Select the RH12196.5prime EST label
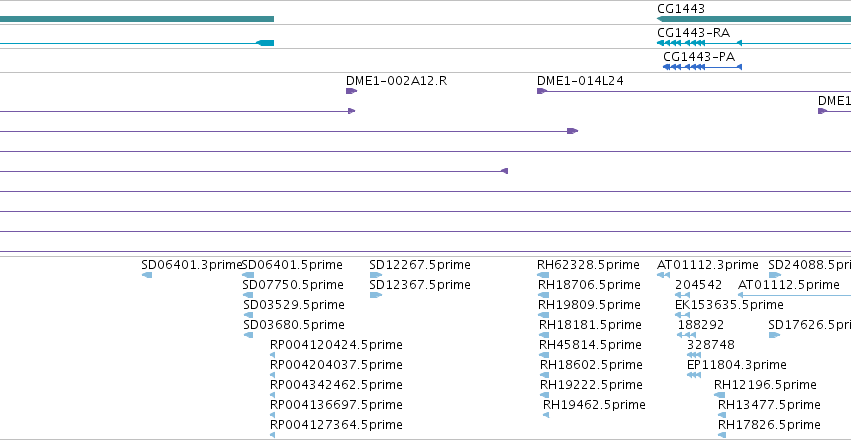The height and width of the screenshot is (440, 851). 765,385
